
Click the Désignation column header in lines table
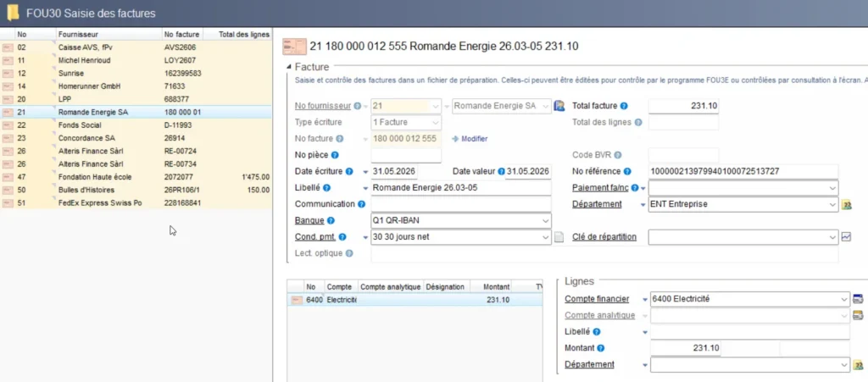tap(447, 287)
